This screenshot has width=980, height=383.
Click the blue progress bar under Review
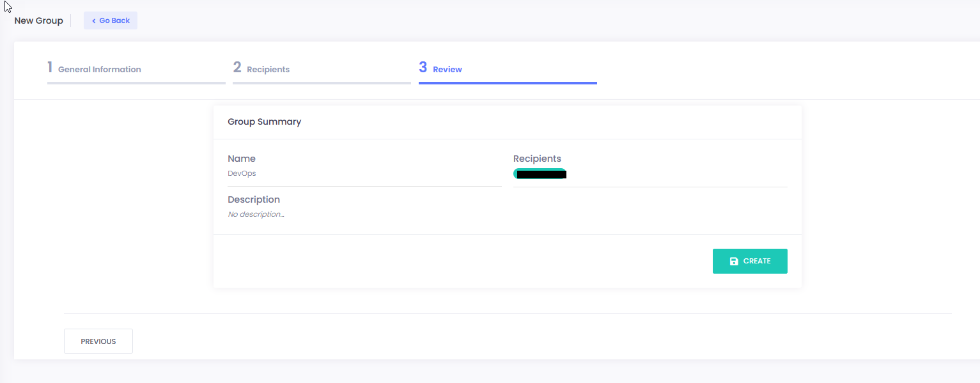(508, 83)
